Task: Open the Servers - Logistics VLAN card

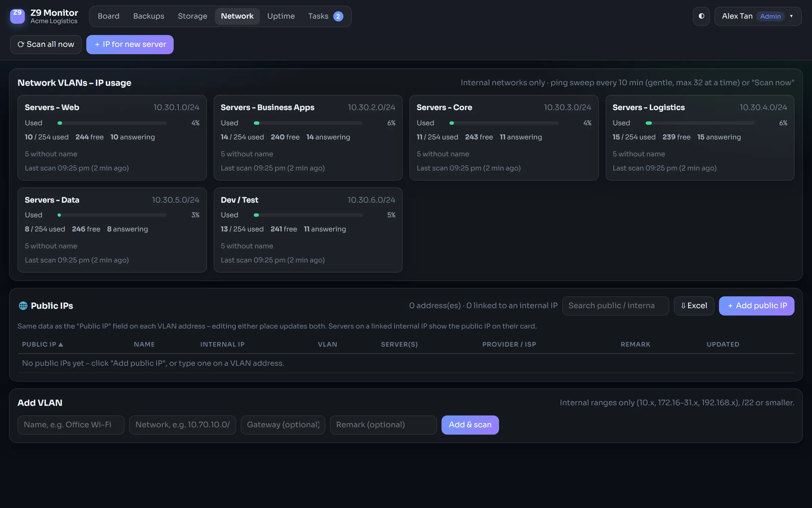Action: (700, 137)
